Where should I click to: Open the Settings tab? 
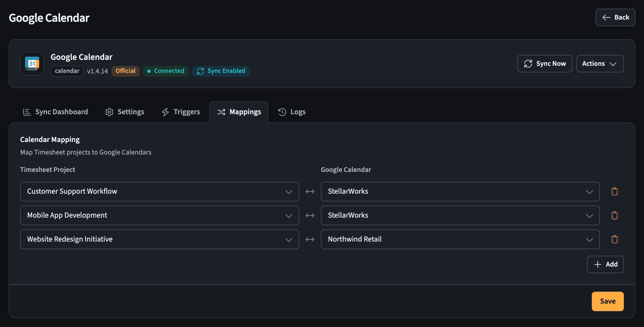tap(125, 112)
